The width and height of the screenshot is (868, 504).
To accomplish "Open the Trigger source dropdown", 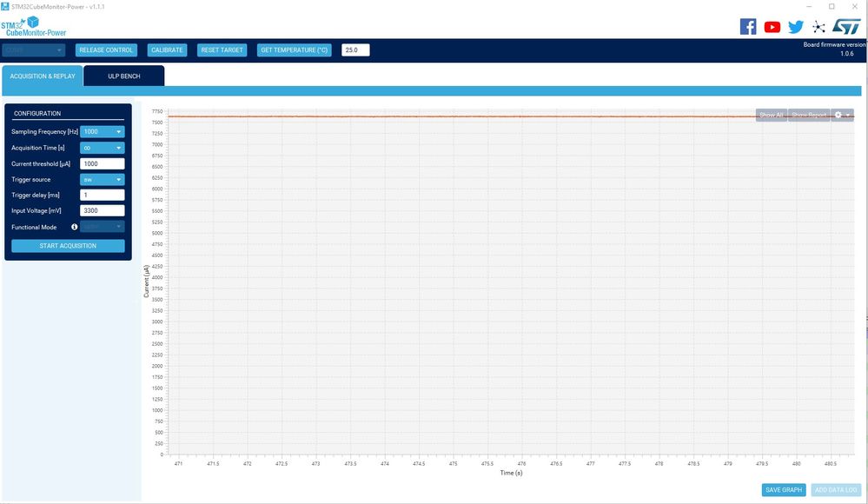I will 103,180.
